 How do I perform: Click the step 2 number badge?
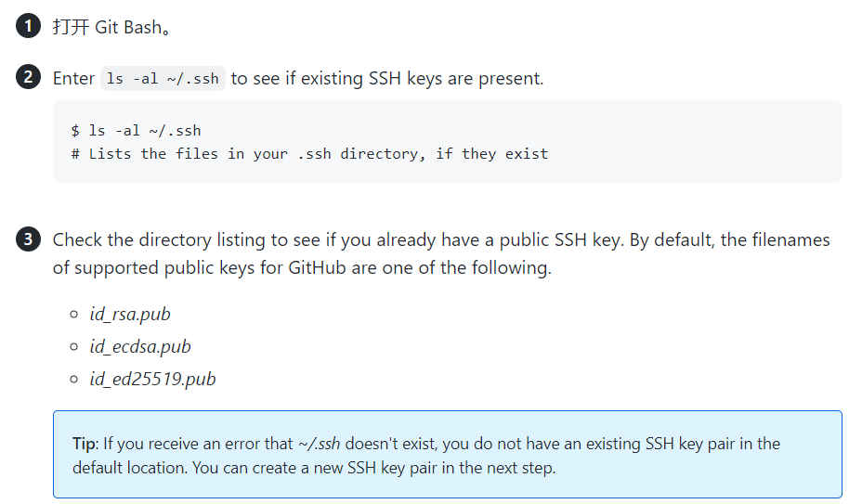tap(28, 77)
